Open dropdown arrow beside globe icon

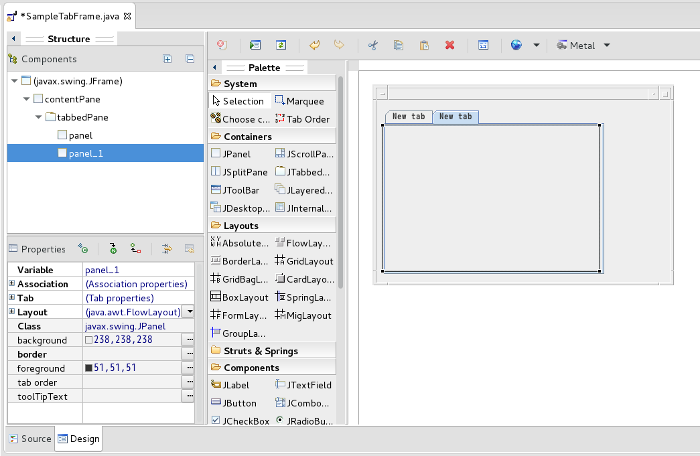pos(537,45)
